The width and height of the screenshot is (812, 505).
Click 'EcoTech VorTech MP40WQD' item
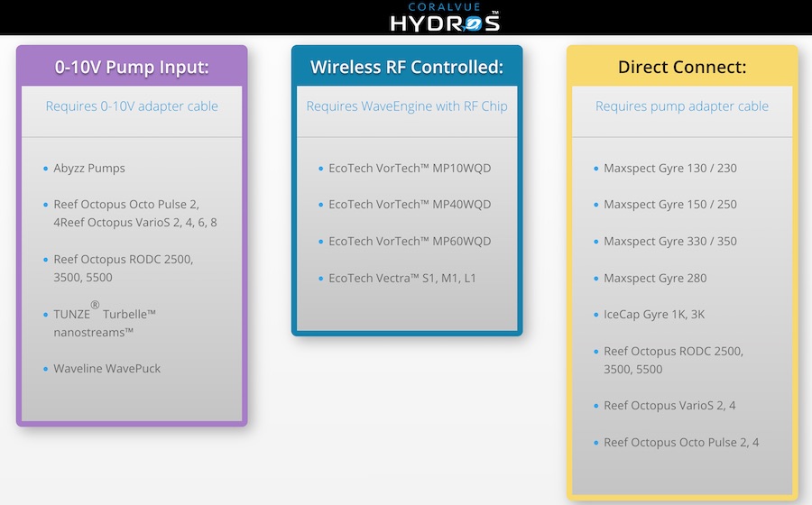point(410,205)
